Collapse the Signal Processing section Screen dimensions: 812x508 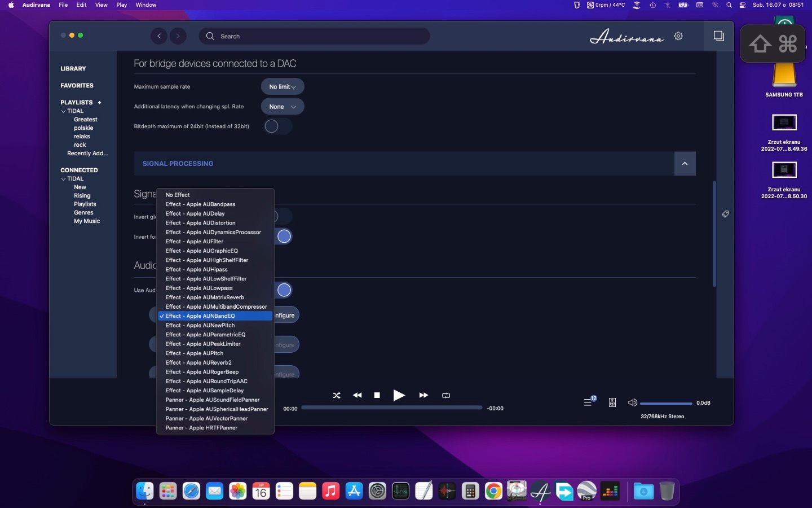pos(685,164)
